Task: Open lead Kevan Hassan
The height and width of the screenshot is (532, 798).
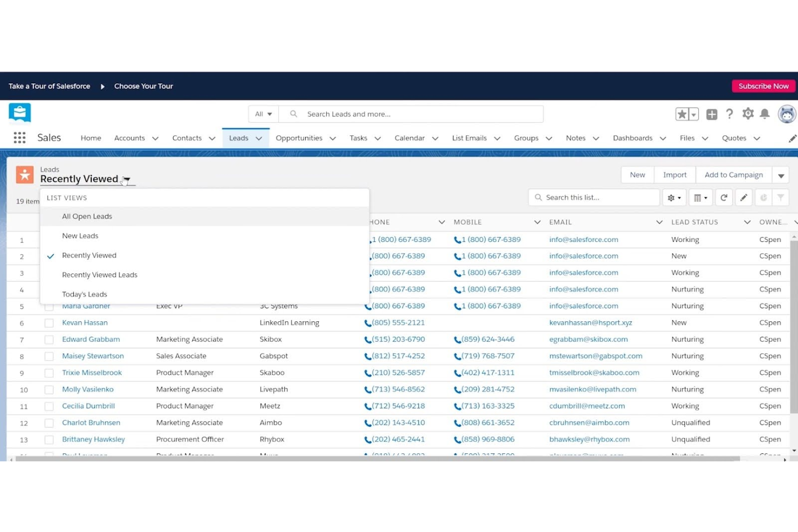Action: click(85, 323)
